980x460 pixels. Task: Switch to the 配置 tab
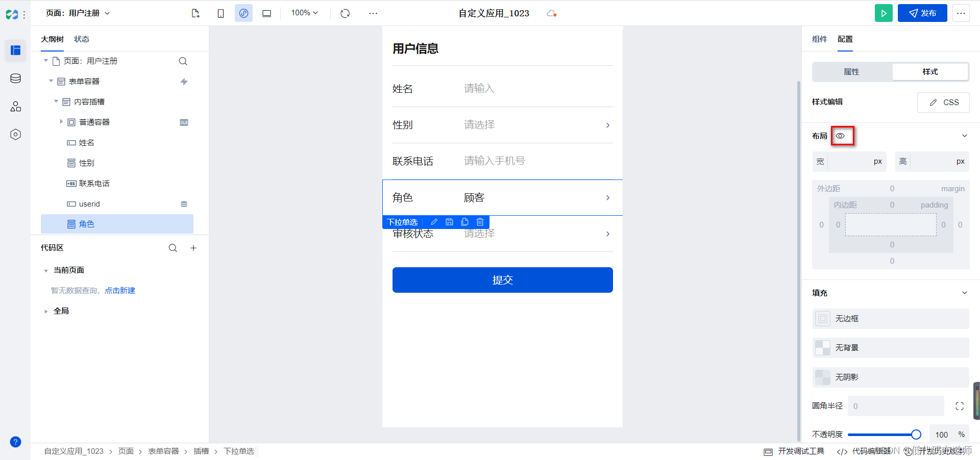pyautogui.click(x=845, y=39)
